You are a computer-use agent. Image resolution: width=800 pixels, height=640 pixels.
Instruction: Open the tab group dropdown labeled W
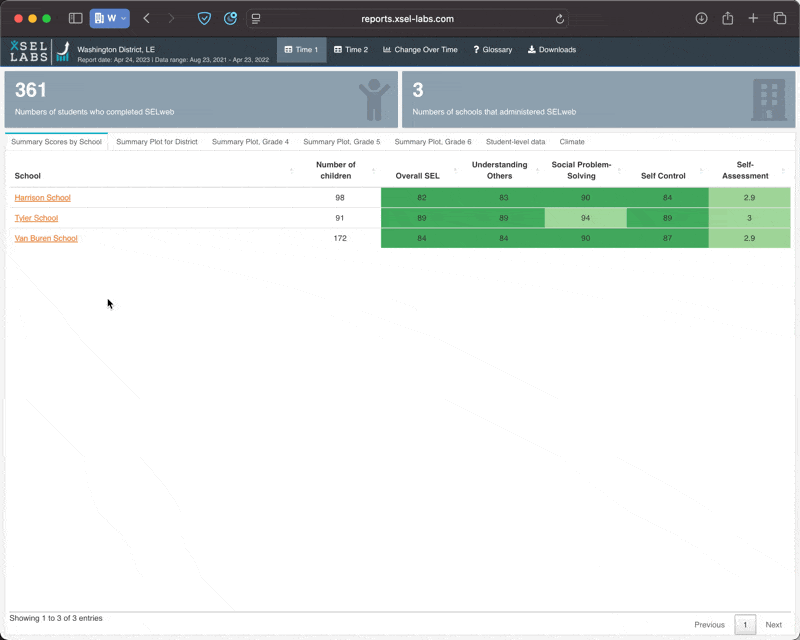(x=110, y=18)
